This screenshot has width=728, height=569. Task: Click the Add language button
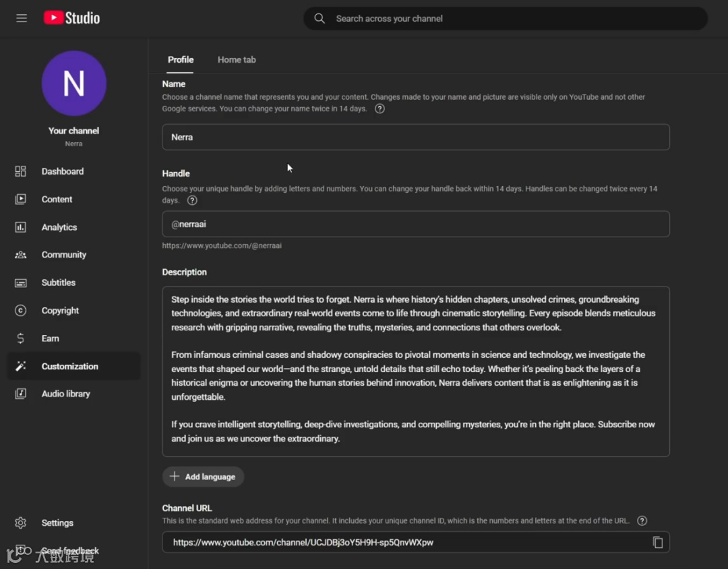coord(203,477)
